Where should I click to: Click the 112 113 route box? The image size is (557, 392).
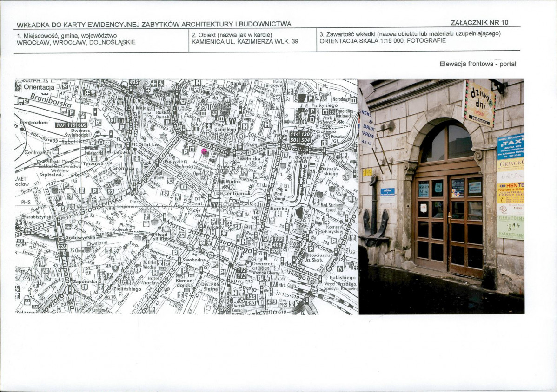pyautogui.click(x=241, y=273)
